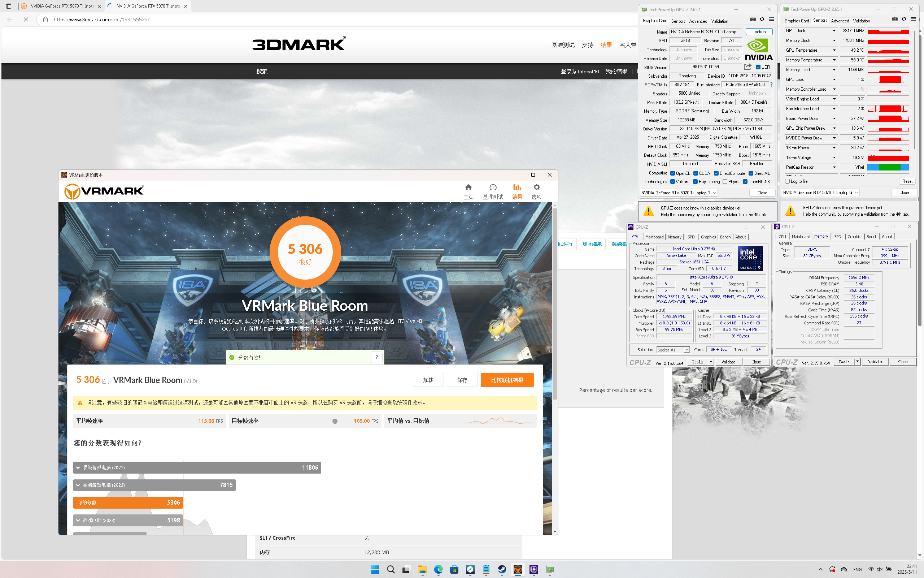924x578 pixels.
Task: Click screenshot camera icon in GPU-Z Sensors window
Action: [895, 19]
